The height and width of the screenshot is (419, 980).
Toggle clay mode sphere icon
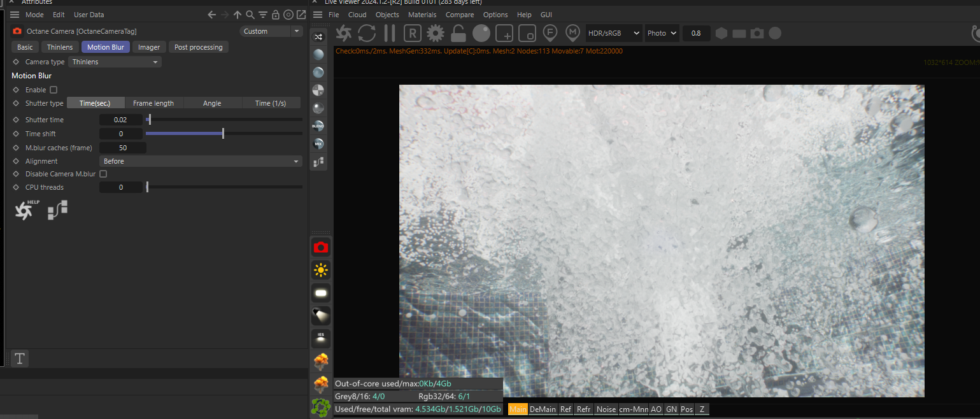pos(481,33)
